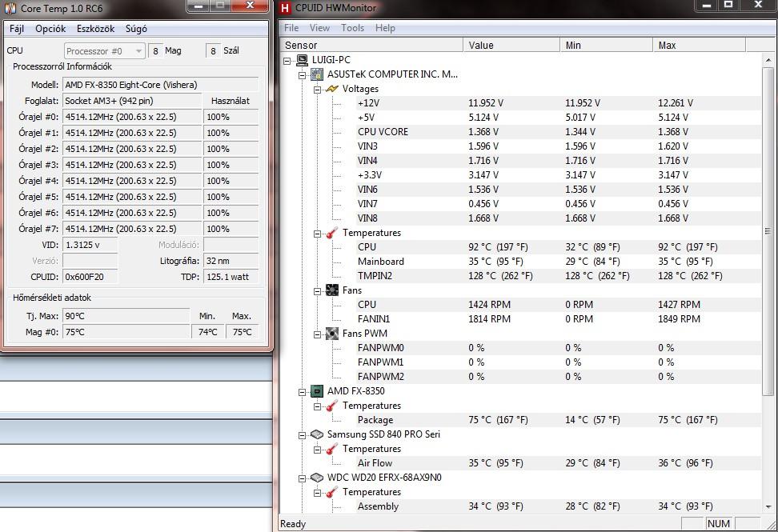Screen dimensions: 778x532
Task: Click the Modell field AMD FX-8350 Eight-Core
Action: tap(161, 85)
